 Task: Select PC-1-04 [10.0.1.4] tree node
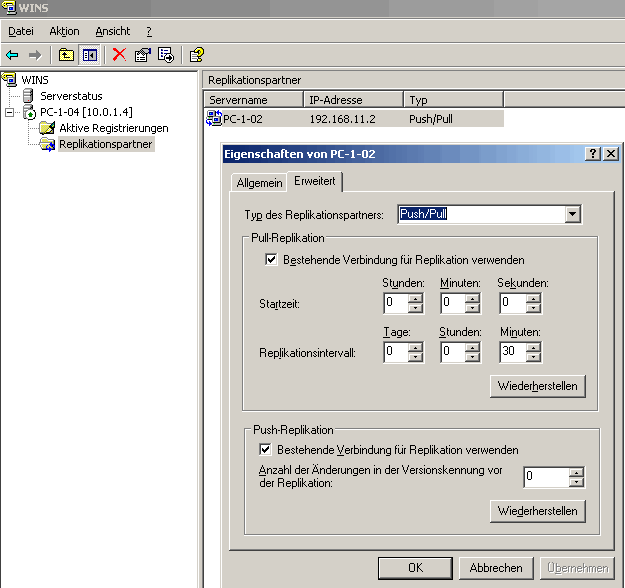[86, 112]
